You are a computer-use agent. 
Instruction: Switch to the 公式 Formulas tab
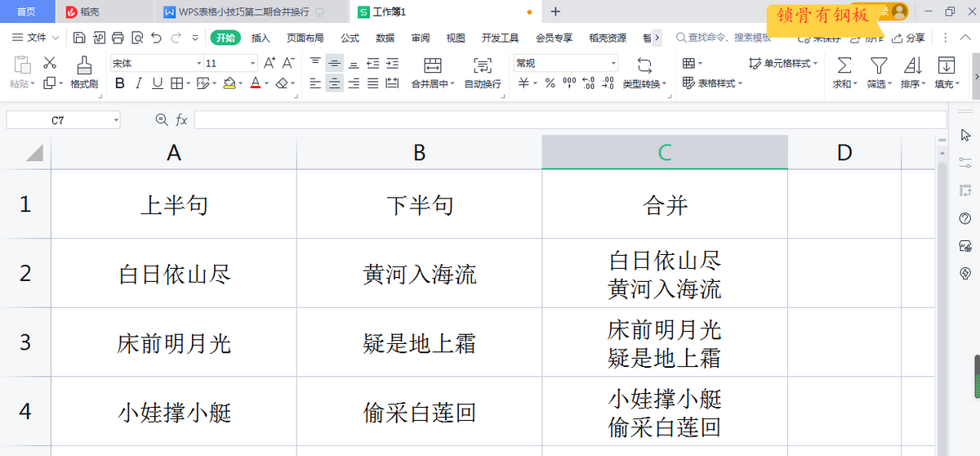click(x=350, y=38)
